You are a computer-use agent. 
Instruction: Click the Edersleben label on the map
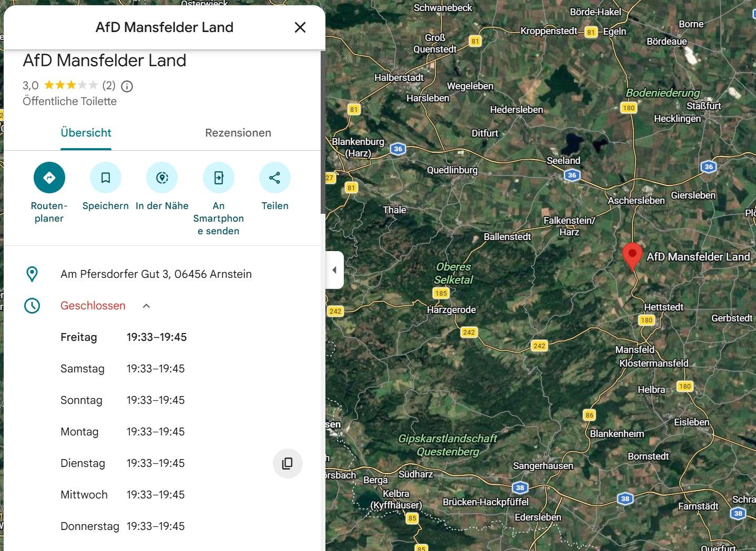point(538,517)
